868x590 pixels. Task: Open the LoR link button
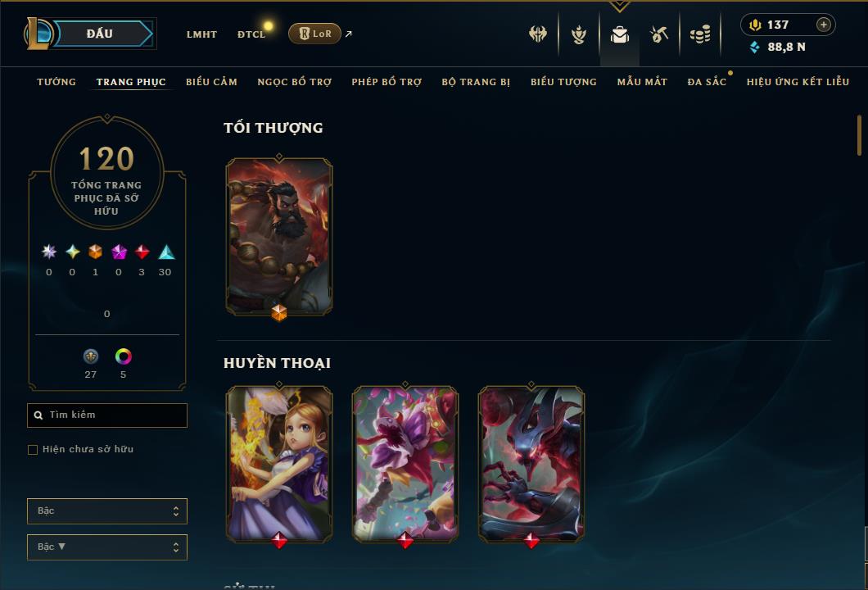pyautogui.click(x=314, y=34)
